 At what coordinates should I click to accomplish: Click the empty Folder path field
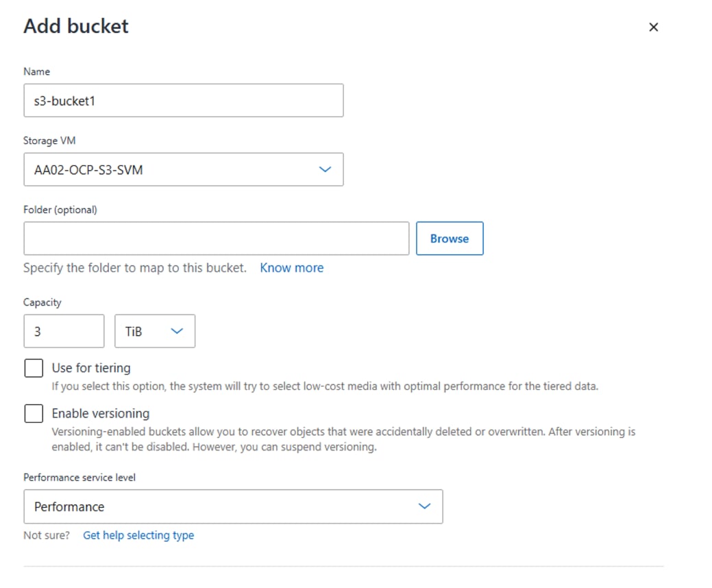[x=216, y=238]
